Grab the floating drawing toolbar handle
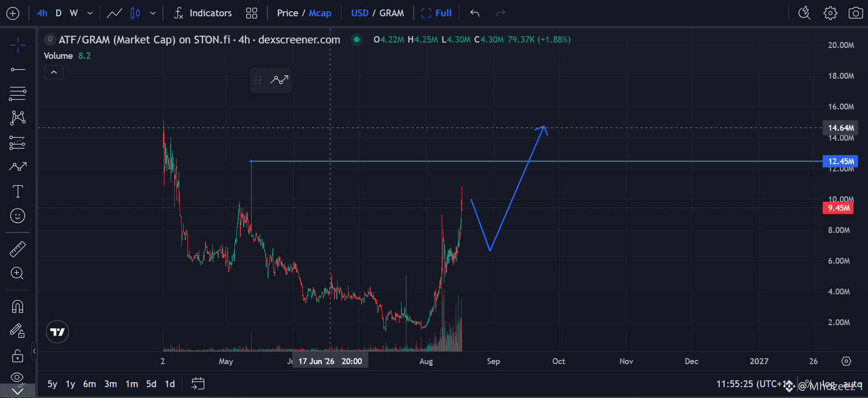The image size is (868, 398). pos(258,80)
